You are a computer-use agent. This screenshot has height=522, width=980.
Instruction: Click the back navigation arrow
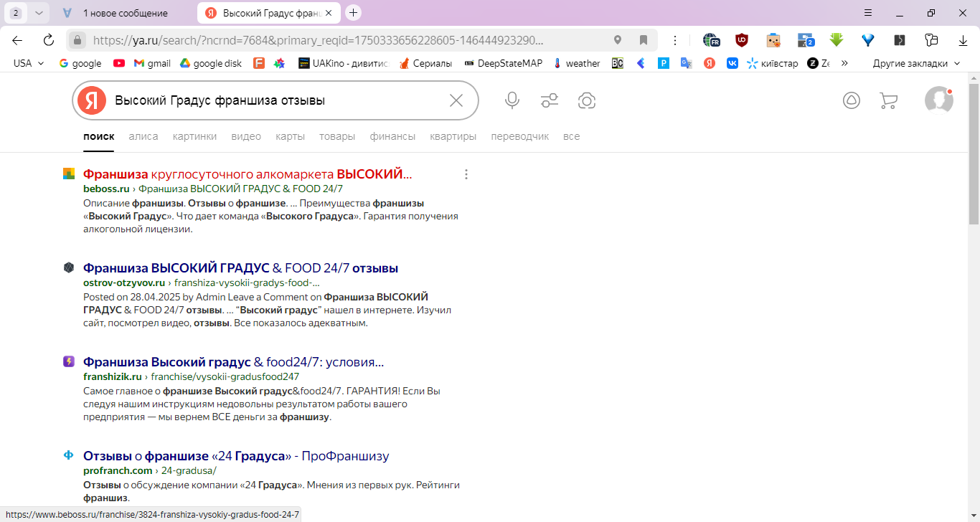click(17, 40)
